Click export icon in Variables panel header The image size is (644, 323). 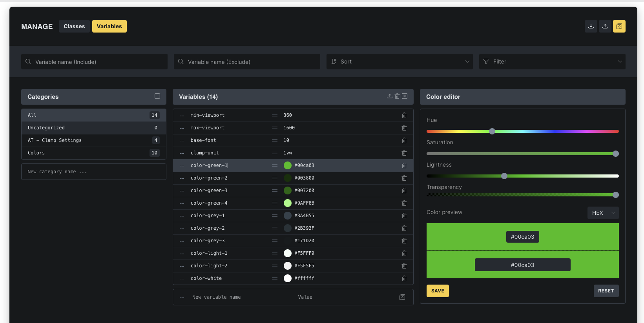(x=390, y=96)
